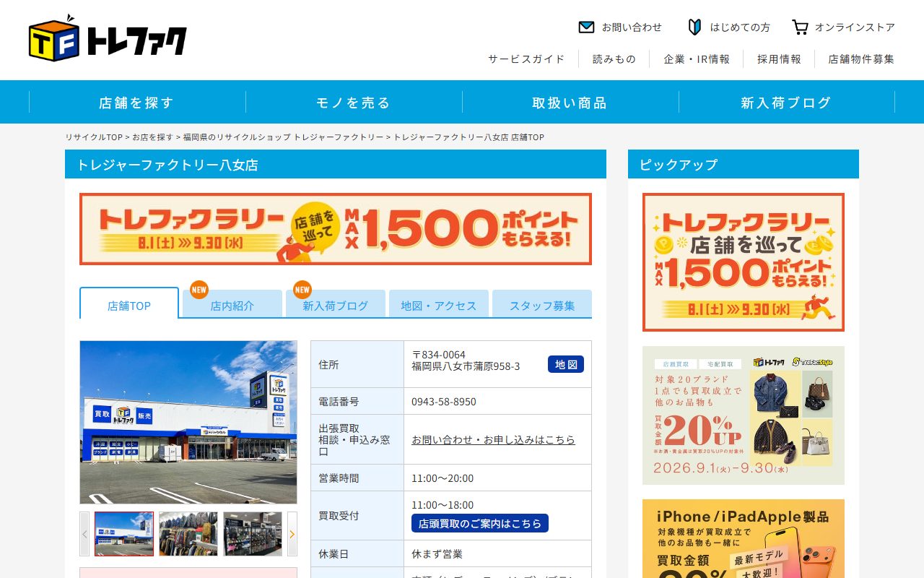Screen dimensions: 924x578
Task: Click the large store exterior photo
Action: click(x=188, y=423)
